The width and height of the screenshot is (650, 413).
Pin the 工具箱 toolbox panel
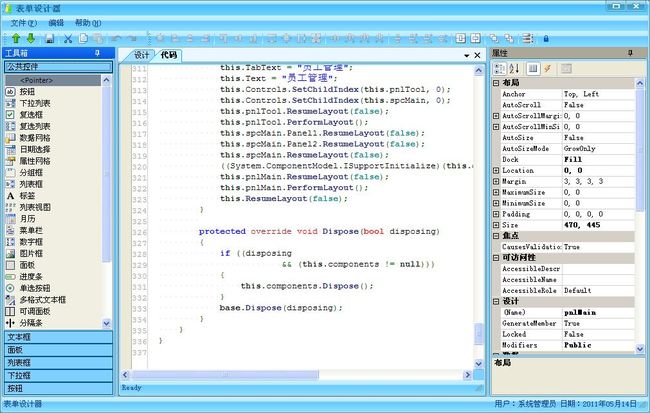click(97, 53)
